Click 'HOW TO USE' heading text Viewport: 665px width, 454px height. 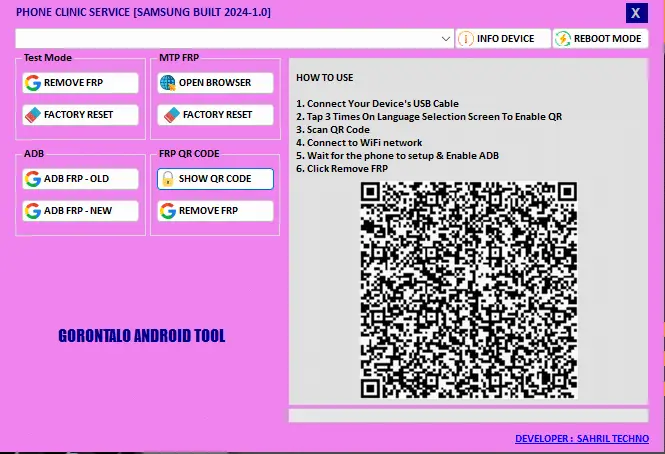tap(324, 78)
